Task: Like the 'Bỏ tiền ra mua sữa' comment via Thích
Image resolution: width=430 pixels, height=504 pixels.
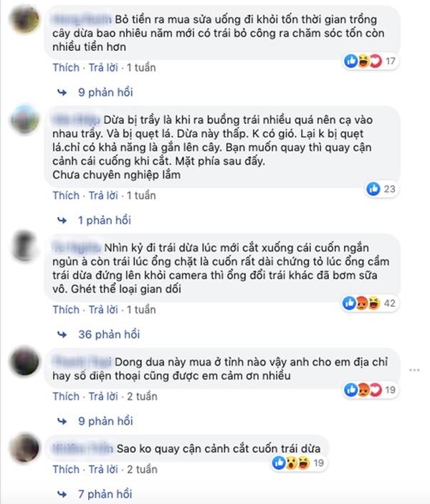Action: 66,67
